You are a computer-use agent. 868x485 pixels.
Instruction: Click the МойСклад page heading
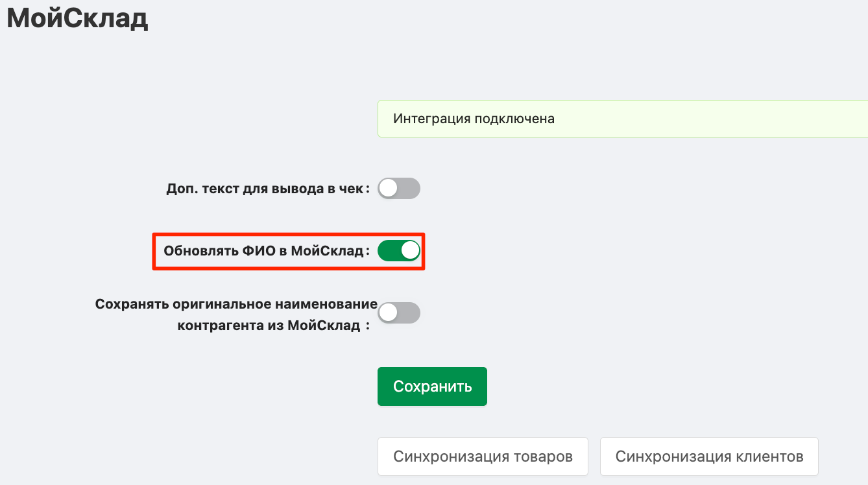pos(78,19)
